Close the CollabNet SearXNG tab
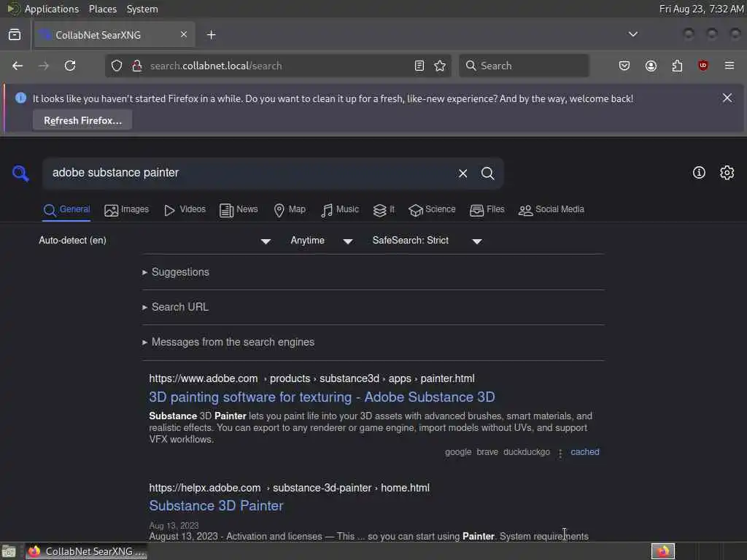The image size is (747, 560). (184, 34)
